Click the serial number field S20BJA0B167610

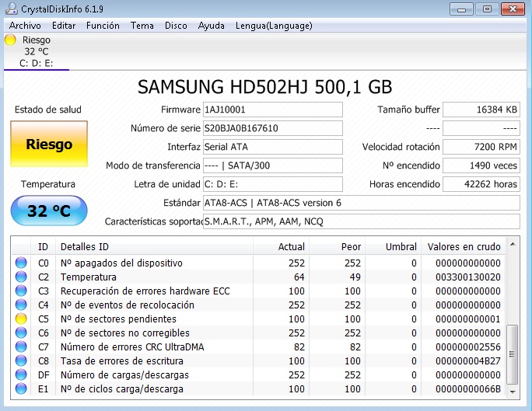point(273,128)
